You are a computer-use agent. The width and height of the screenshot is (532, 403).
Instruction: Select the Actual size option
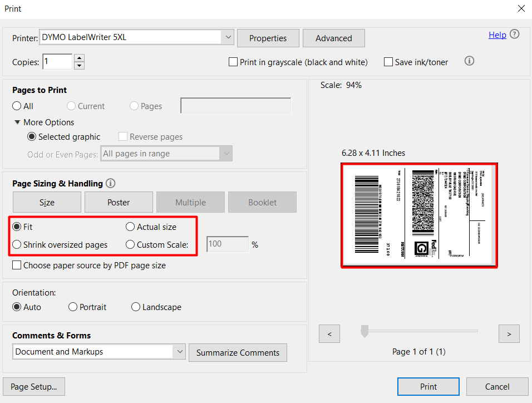tap(130, 227)
